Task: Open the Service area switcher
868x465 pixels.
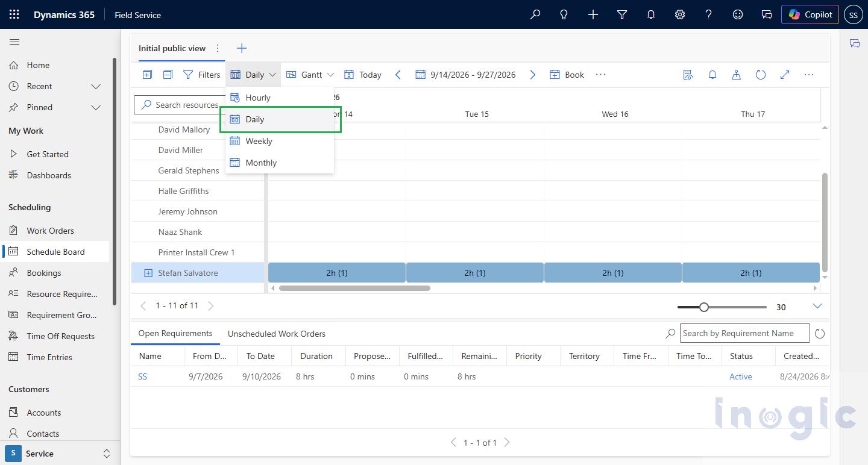Action: click(59, 454)
